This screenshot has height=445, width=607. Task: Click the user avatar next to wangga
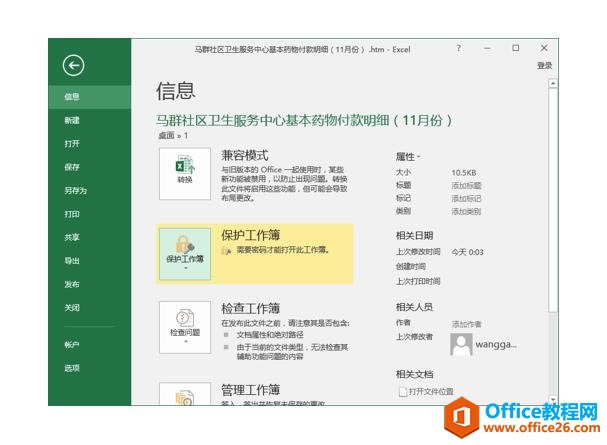click(x=462, y=345)
